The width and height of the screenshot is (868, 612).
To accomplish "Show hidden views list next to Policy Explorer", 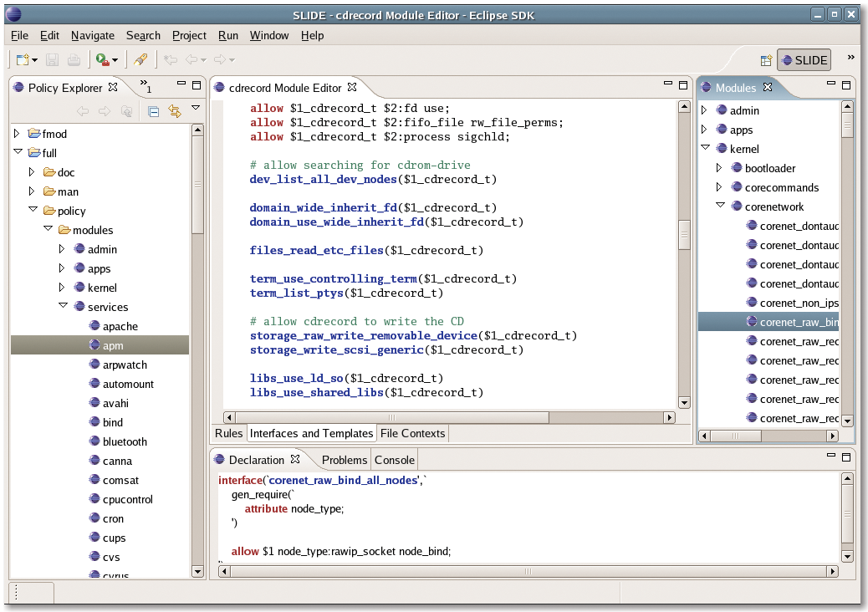I will click(145, 86).
